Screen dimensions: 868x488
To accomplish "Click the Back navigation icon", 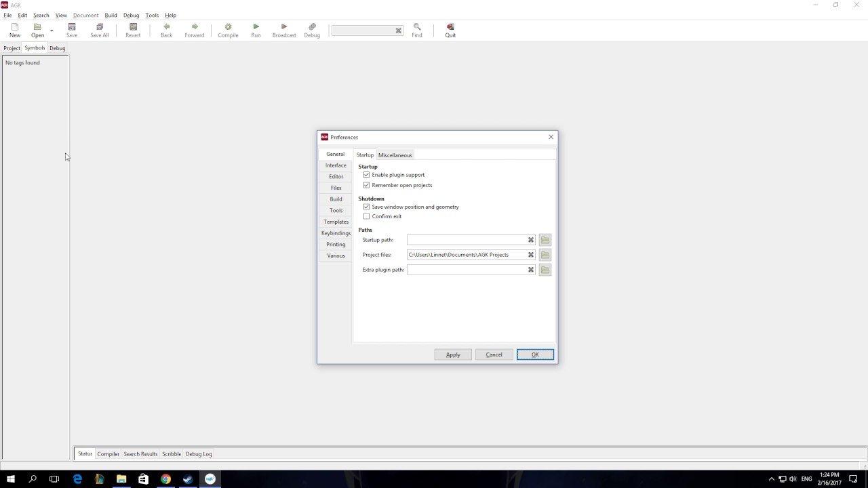I will tap(166, 30).
